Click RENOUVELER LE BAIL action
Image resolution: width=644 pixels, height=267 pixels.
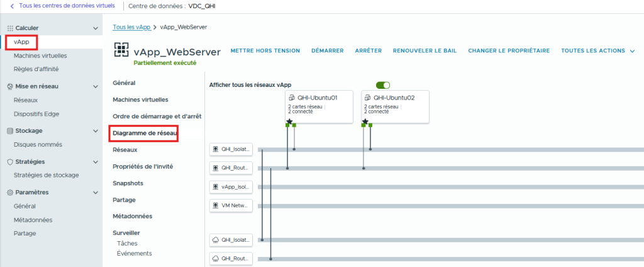tap(425, 51)
